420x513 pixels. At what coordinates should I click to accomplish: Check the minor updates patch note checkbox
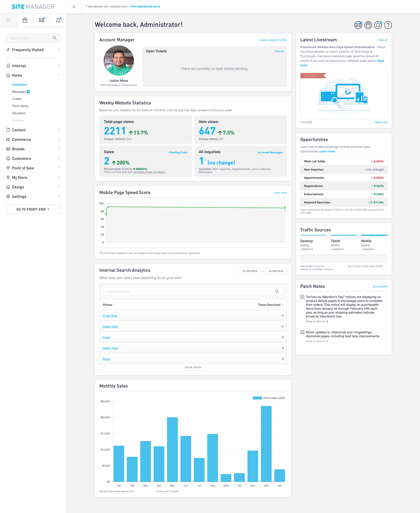tap(302, 332)
